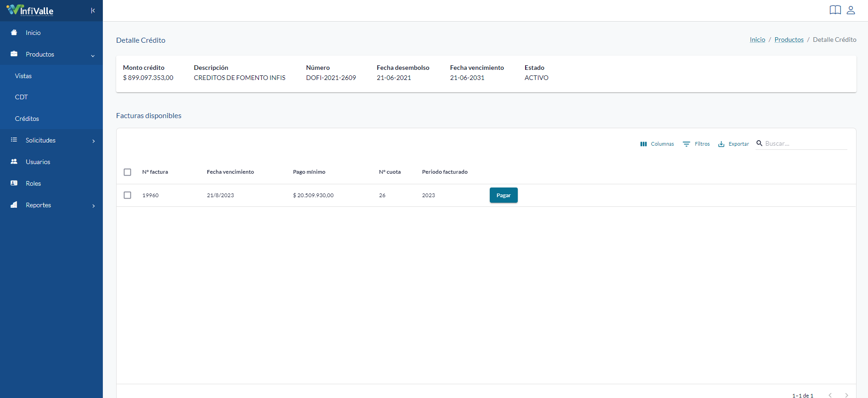
Task: Open the user profile icon
Action: [x=851, y=10]
